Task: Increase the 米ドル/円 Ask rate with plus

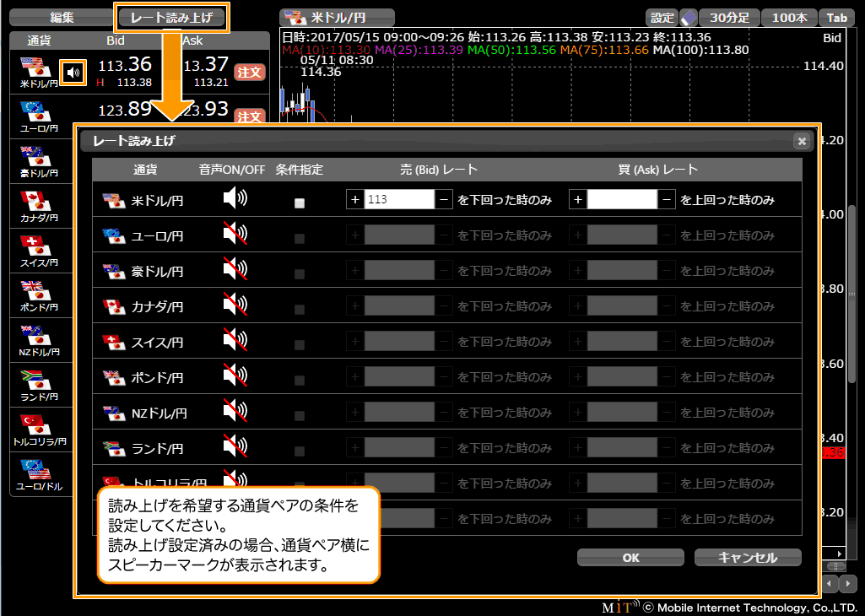Action: [x=578, y=200]
